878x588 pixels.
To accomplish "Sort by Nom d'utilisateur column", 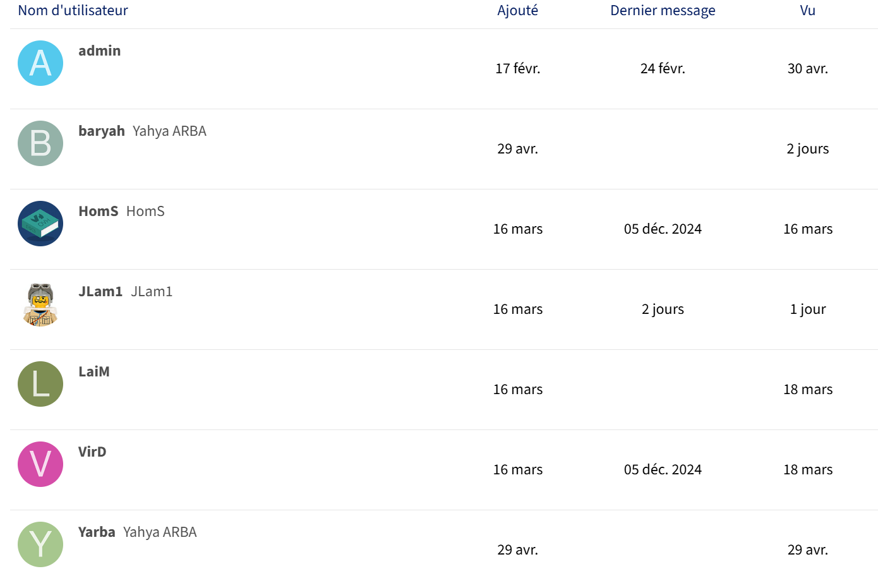I will (73, 10).
